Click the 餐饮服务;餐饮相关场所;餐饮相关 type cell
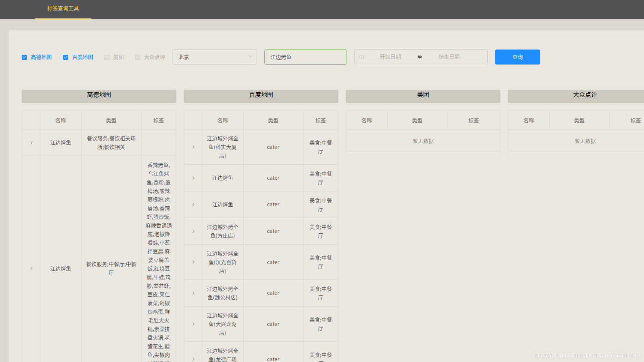644x362 pixels. pos(111,143)
